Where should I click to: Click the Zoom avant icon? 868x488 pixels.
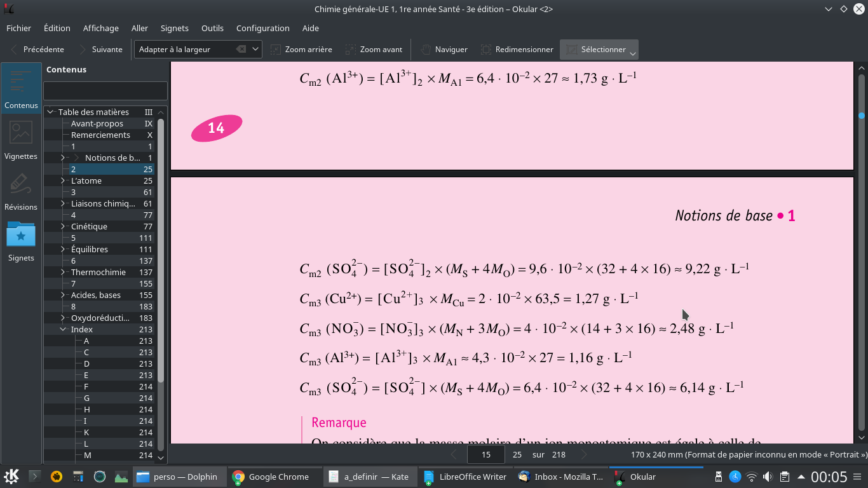[x=351, y=49]
